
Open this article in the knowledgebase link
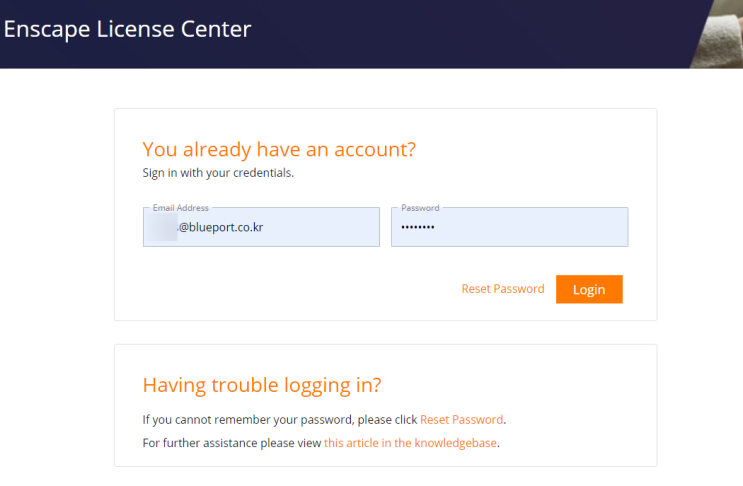[410, 442]
